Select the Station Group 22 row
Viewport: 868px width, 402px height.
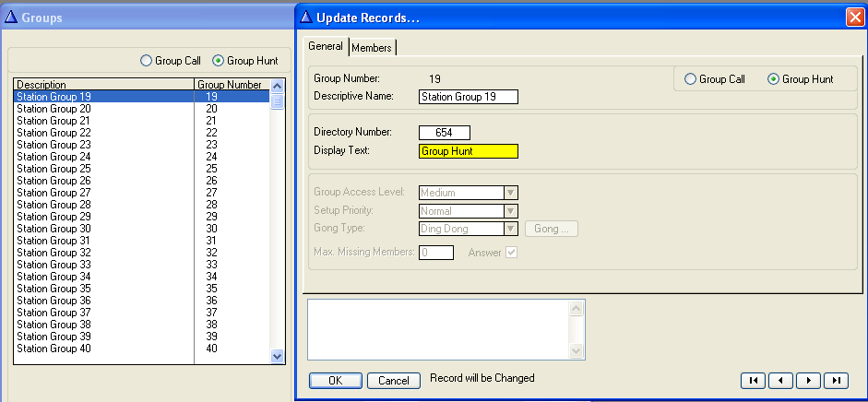(x=142, y=133)
